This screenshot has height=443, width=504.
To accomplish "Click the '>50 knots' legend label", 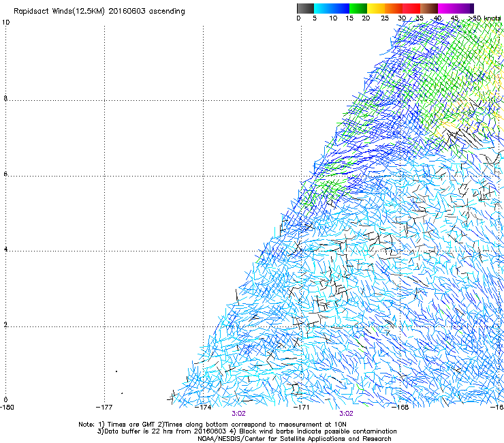I will (x=484, y=18).
